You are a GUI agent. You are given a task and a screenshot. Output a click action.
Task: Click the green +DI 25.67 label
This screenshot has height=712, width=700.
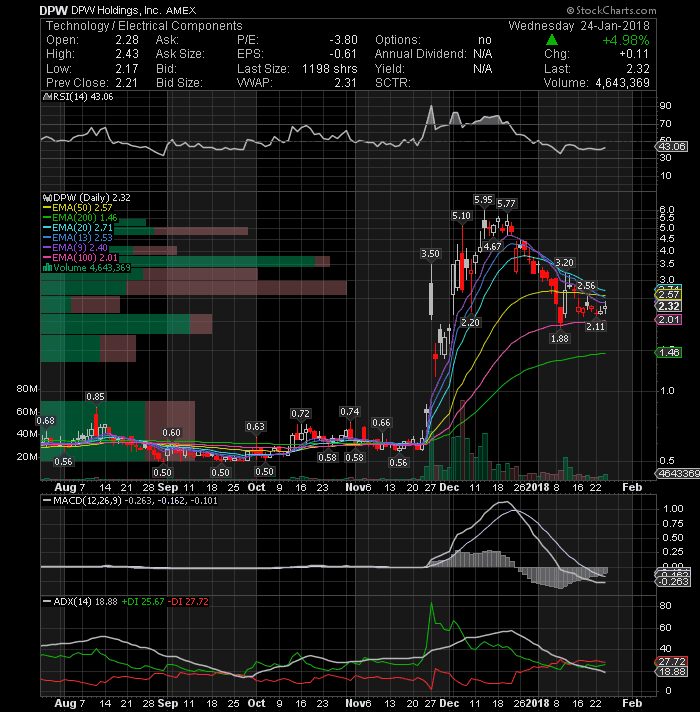pos(143,602)
